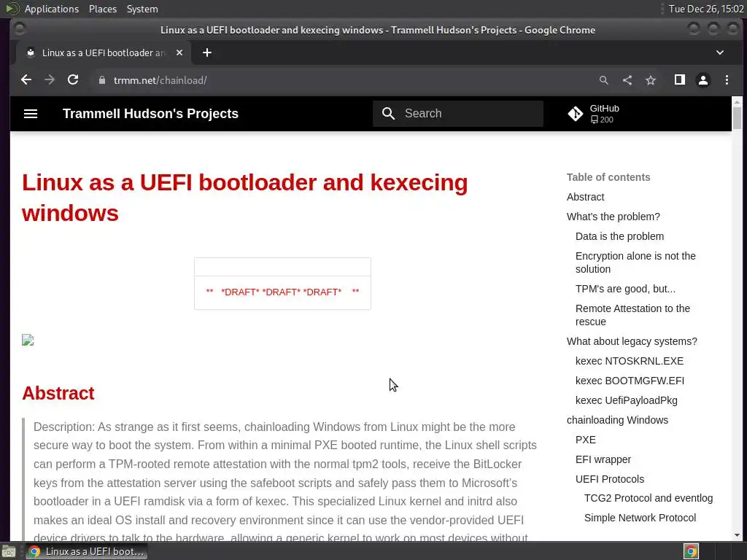The height and width of the screenshot is (560, 747).
Task: Open the Chrome profile avatar menu
Action: [x=703, y=80]
